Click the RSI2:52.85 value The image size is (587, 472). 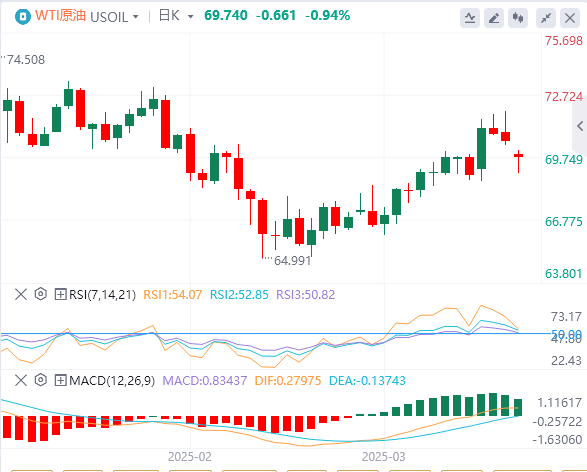coord(239,295)
